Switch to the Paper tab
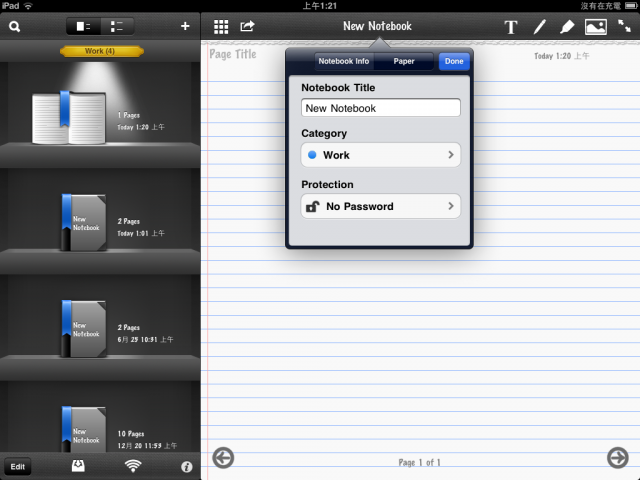The width and height of the screenshot is (640, 480). pos(404,61)
